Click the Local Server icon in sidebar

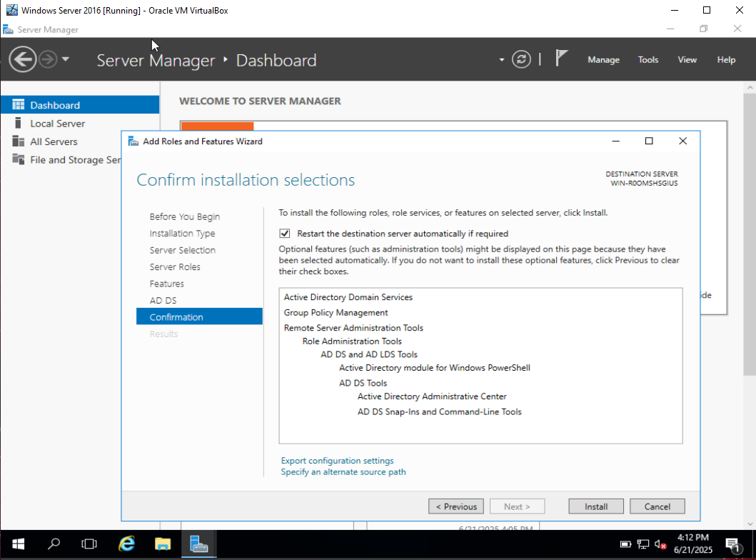tap(18, 123)
